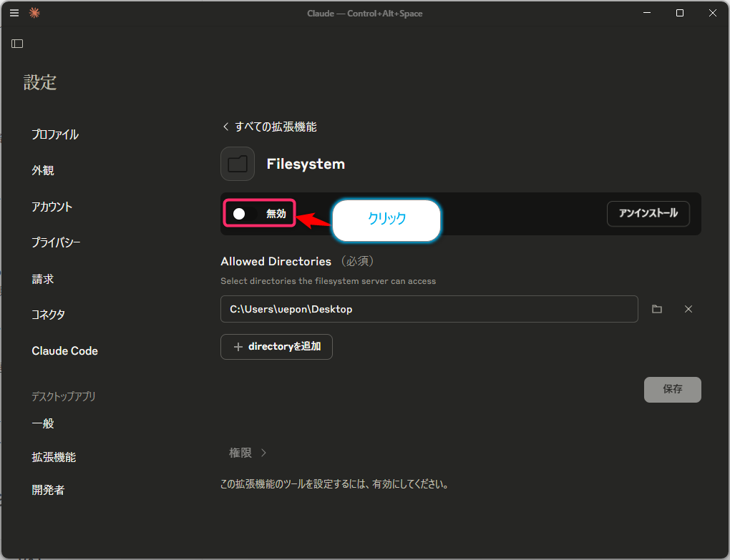Maximize the Claude window

point(680,13)
